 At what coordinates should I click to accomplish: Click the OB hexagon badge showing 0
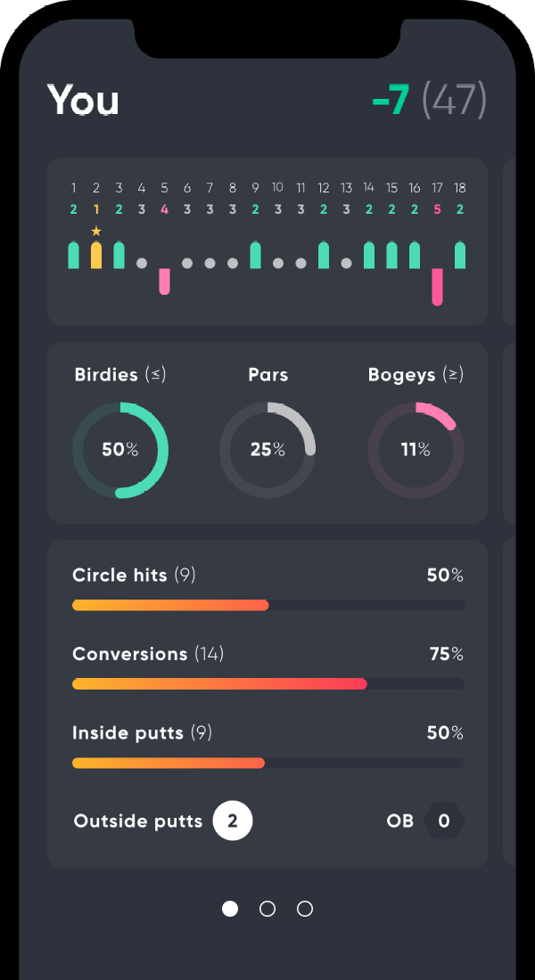point(444,821)
